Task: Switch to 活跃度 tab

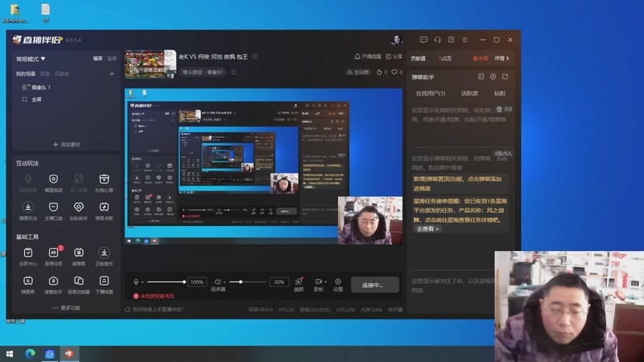Action: [x=469, y=93]
